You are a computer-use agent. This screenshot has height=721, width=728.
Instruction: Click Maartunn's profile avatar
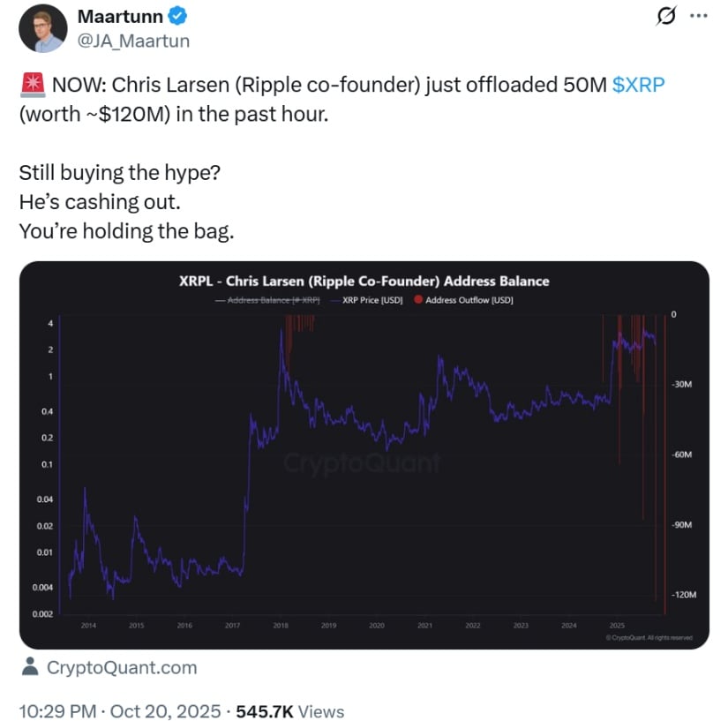tap(41, 28)
